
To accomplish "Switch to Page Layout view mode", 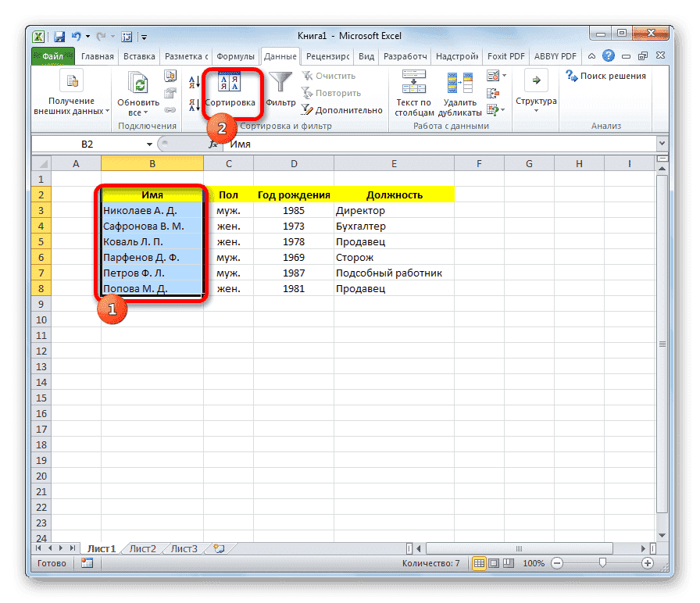I will coord(495,562).
